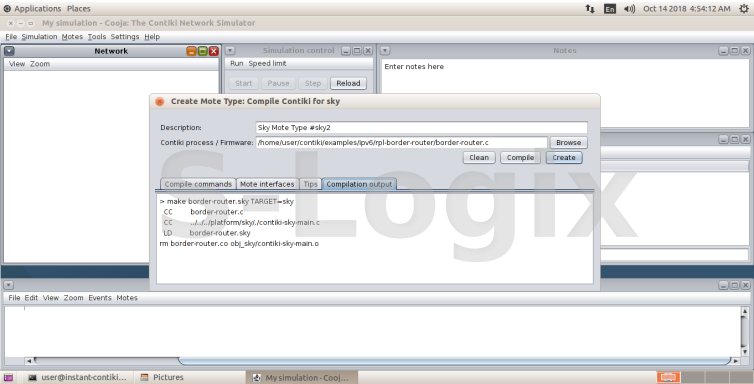This screenshot has width=754, height=384.
Task: Open the Motes menu in log panel
Action: click(x=127, y=298)
